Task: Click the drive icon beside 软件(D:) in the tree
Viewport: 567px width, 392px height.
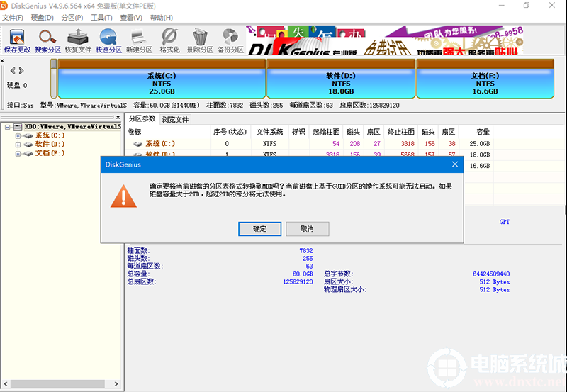Action: [28, 145]
